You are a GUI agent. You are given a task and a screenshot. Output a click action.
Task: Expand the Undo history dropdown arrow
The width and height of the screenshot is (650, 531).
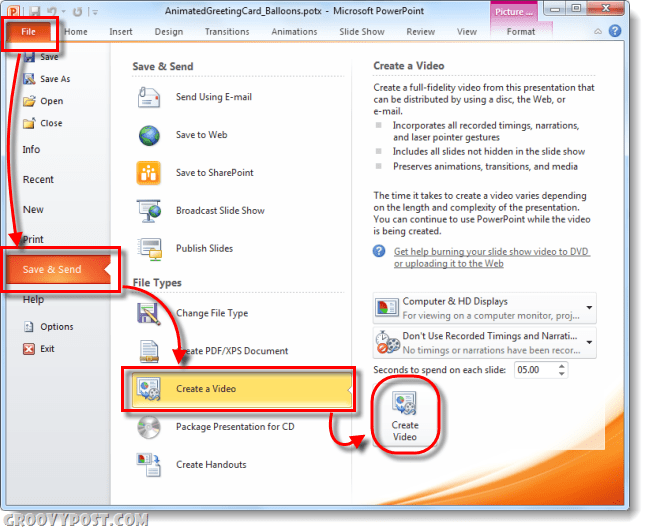(63, 12)
